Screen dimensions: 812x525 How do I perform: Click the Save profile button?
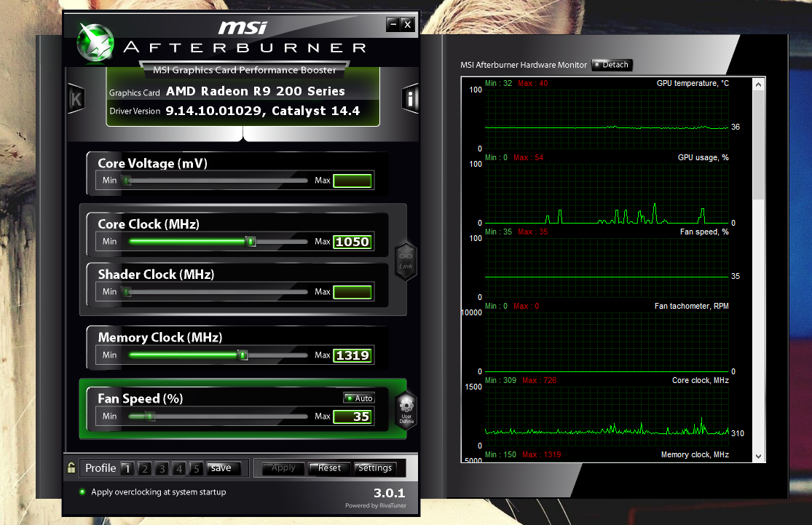(224, 467)
